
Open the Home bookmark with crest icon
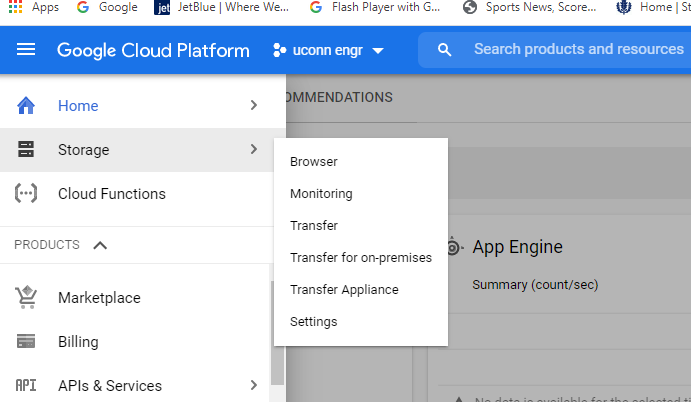point(653,7)
